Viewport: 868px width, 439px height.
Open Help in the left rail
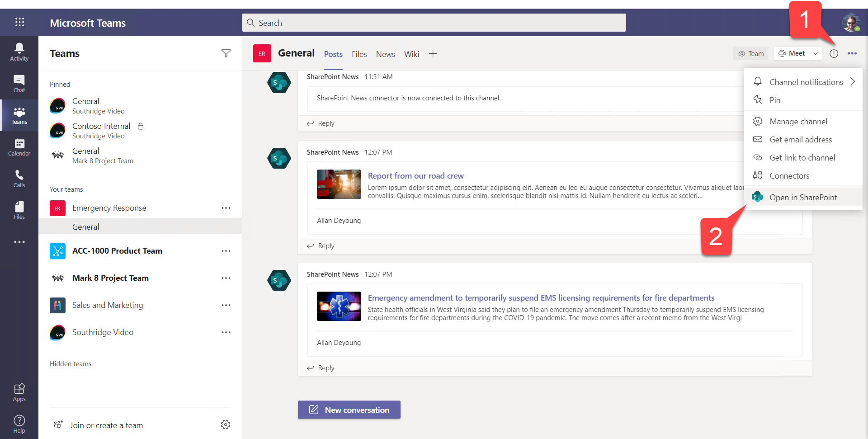point(19,424)
